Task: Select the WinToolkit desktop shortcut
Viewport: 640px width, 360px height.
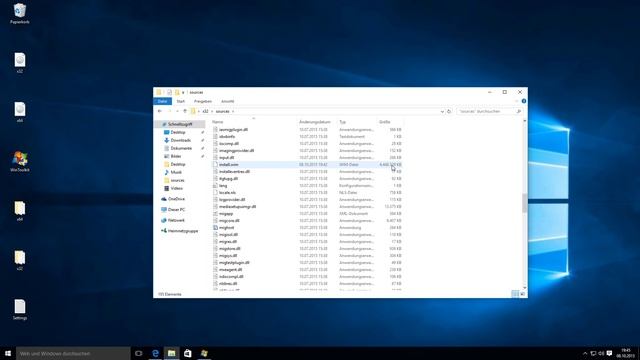Action: [x=20, y=161]
